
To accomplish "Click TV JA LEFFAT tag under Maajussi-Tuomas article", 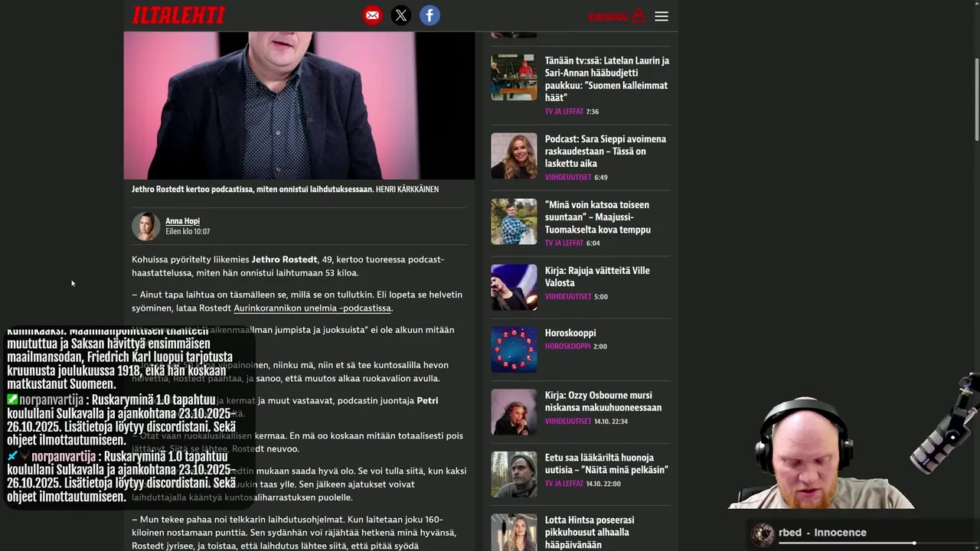I will tap(564, 243).
